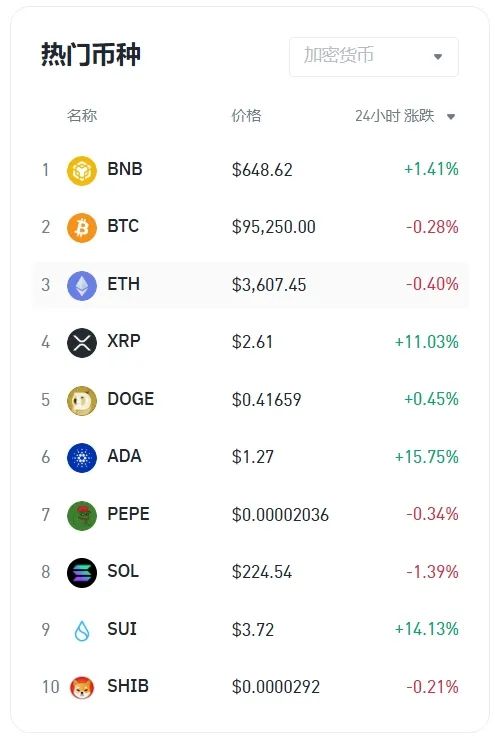Screen dimensions: 495x742
Task: Open the SUI coin name link
Action: (122, 629)
